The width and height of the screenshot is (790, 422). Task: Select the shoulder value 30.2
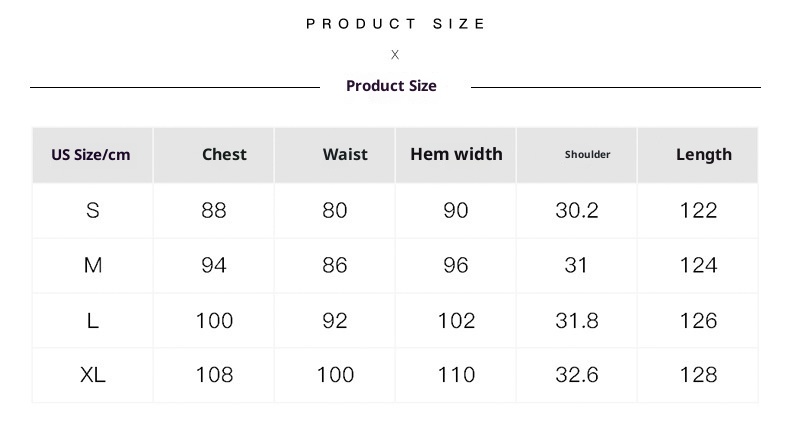point(577,210)
